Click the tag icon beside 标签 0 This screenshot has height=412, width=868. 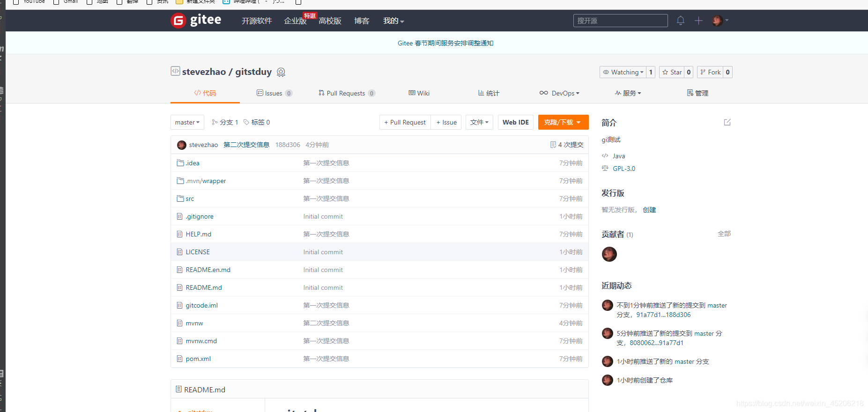tap(246, 122)
